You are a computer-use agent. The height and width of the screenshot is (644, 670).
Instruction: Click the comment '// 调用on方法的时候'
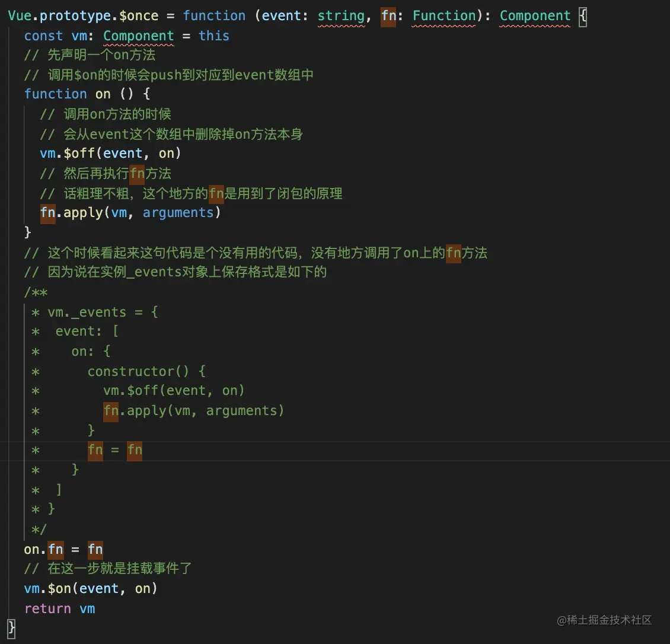[x=106, y=114]
